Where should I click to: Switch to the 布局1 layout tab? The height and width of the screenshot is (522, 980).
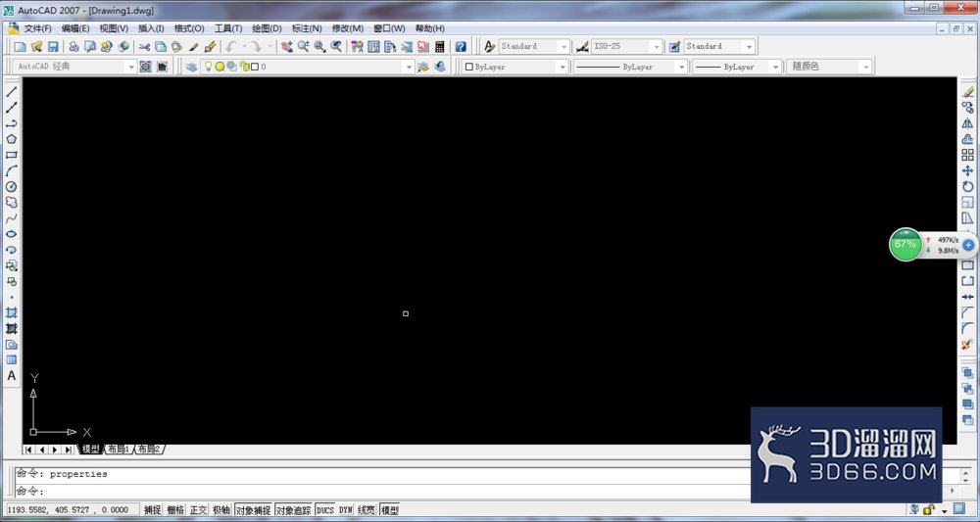tap(119, 450)
